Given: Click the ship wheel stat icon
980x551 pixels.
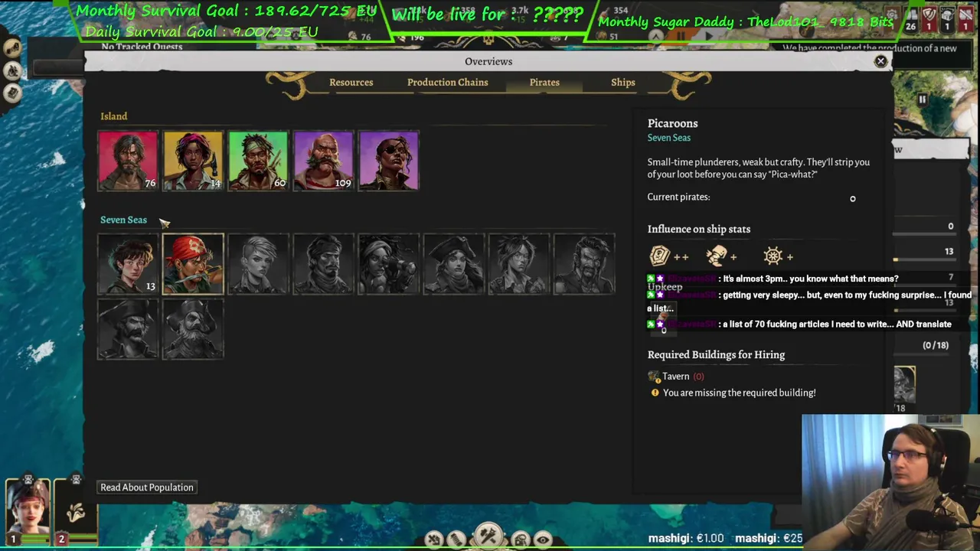Looking at the screenshot, I should coord(773,256).
